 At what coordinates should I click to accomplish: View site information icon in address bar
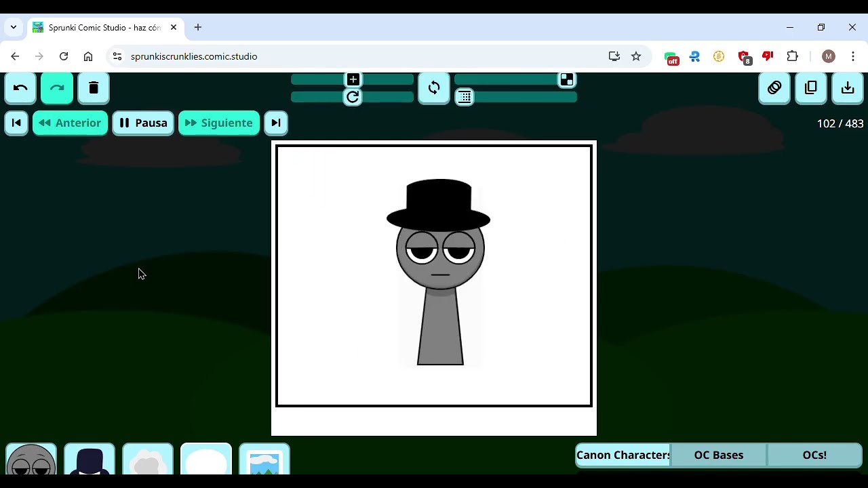(x=117, y=56)
